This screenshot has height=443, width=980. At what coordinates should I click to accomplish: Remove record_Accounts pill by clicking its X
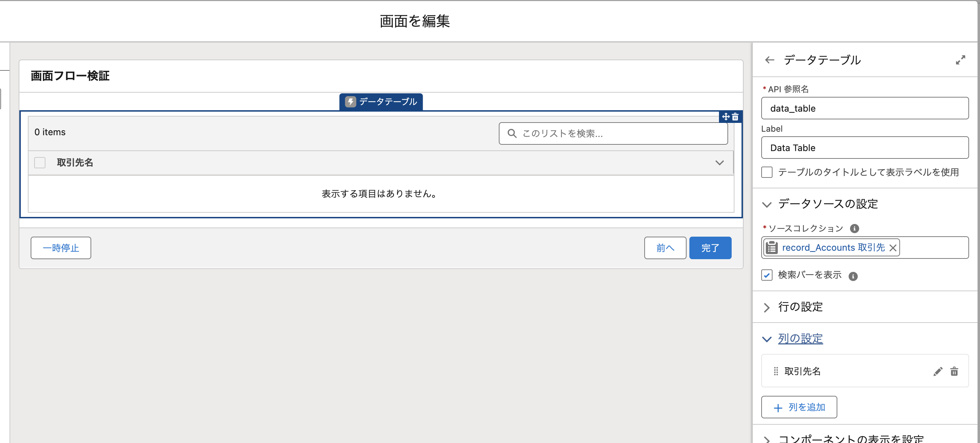(893, 248)
